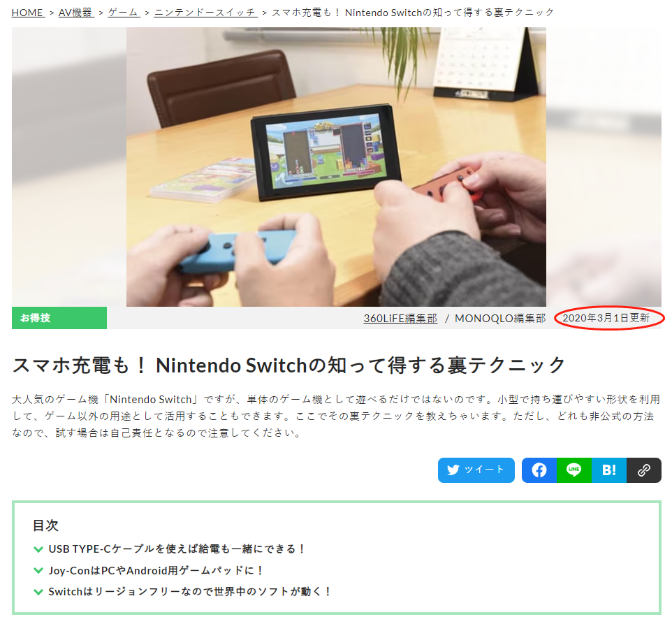Click the 目次 heading
672x624 pixels.
click(x=45, y=525)
